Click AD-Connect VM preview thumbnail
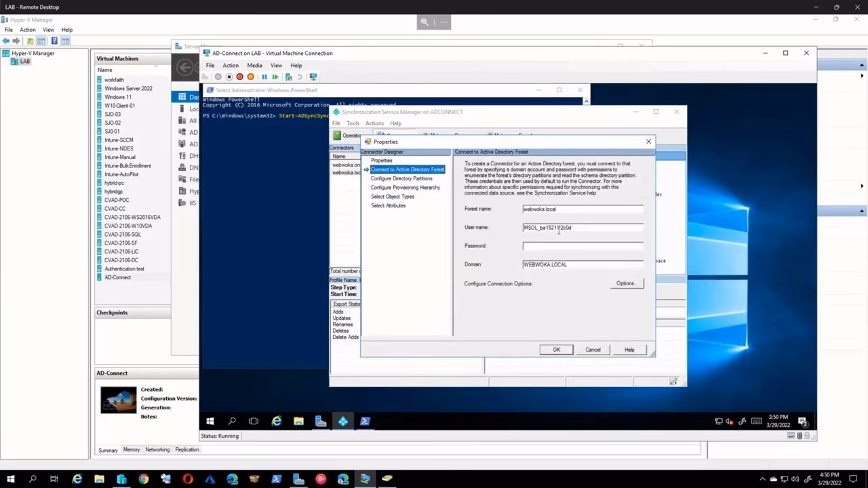Viewport: 868px width, 488px height. pos(119,399)
